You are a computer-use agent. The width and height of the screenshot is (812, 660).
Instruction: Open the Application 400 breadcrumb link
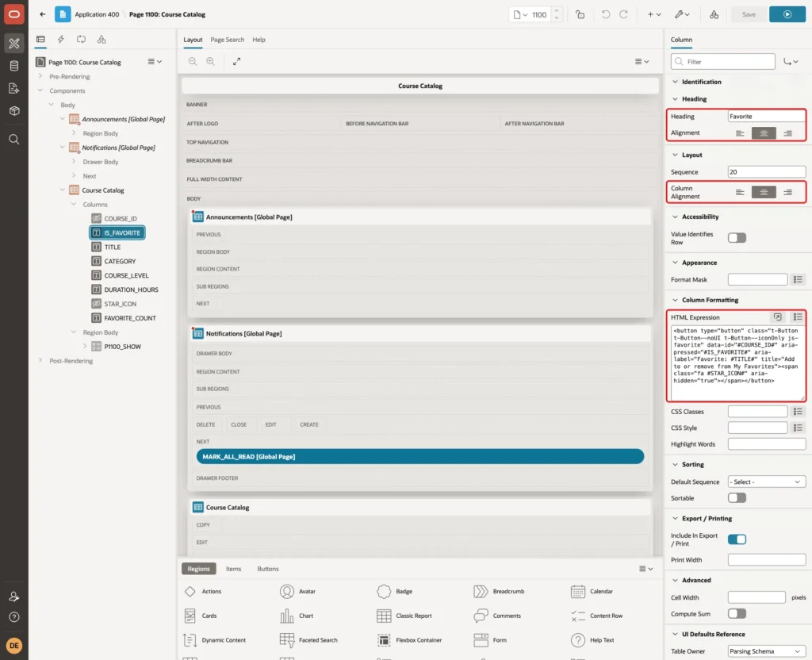point(97,14)
